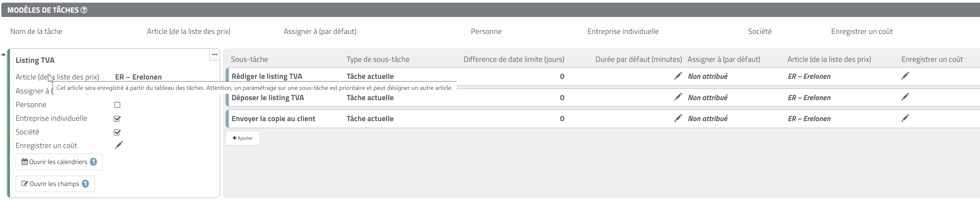Screen dimensions: 980x201
Task: Click the Enregistrer un coût pencil in the card
Action: click(119, 145)
